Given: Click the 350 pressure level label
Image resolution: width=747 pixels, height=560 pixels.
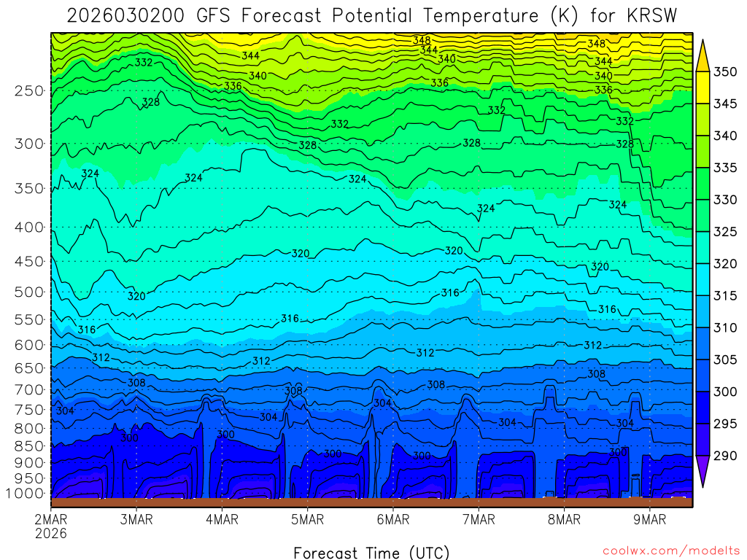Looking at the screenshot, I should point(29,188).
